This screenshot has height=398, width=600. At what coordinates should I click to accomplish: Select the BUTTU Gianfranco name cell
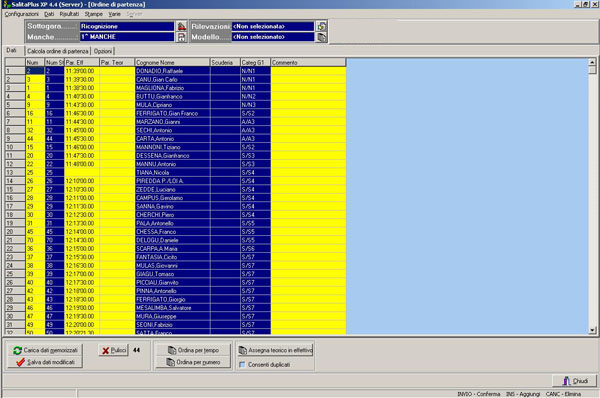tap(172, 96)
